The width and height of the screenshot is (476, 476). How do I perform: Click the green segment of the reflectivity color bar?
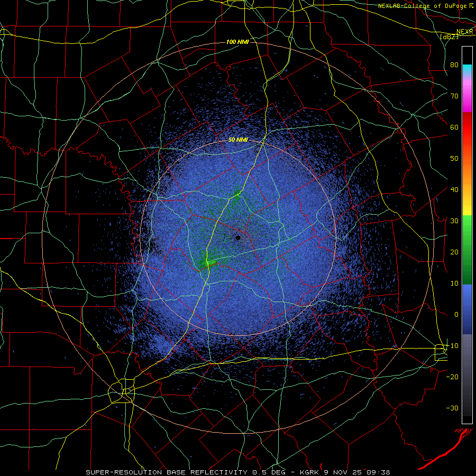pyautogui.click(x=467, y=250)
